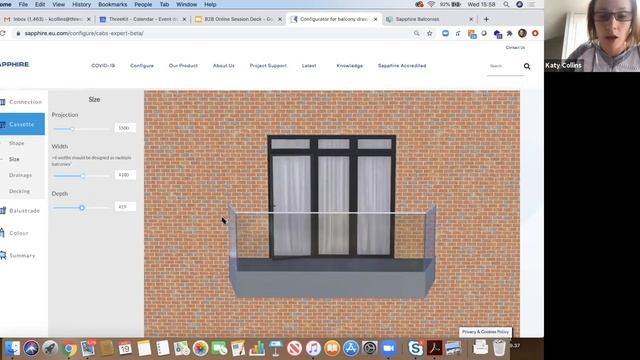Reload the page with the refresh icon

(3, 33)
